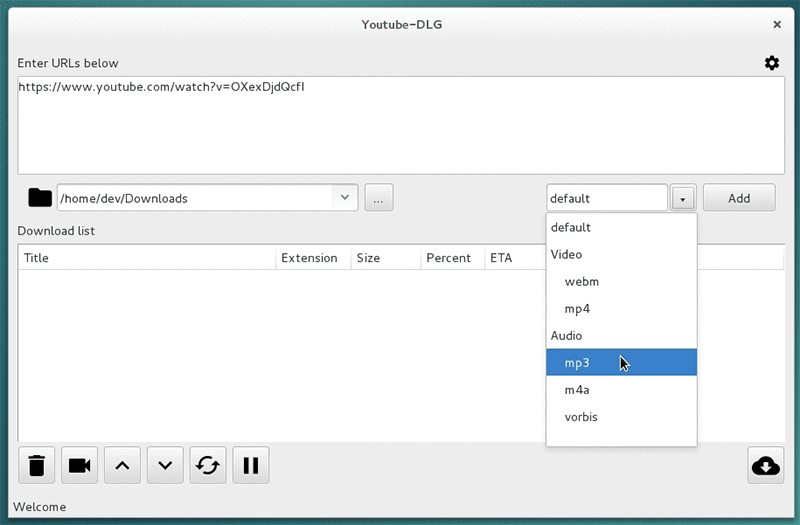The height and width of the screenshot is (525, 800).
Task: Select mp3 audio format
Action: [x=577, y=363]
